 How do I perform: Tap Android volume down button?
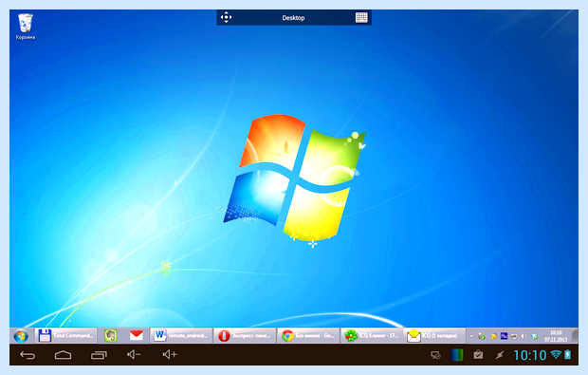134,354
